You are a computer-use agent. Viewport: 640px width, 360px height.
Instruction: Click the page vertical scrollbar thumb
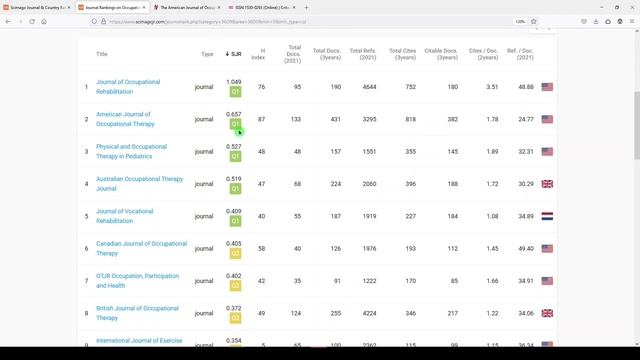point(636,126)
